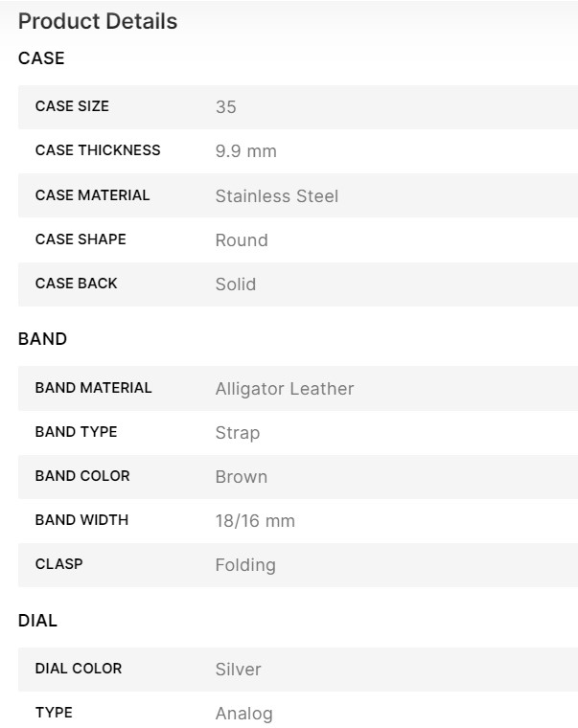Click the 18/16 mm band width value
Screen dimensions: 578x728
click(255, 521)
